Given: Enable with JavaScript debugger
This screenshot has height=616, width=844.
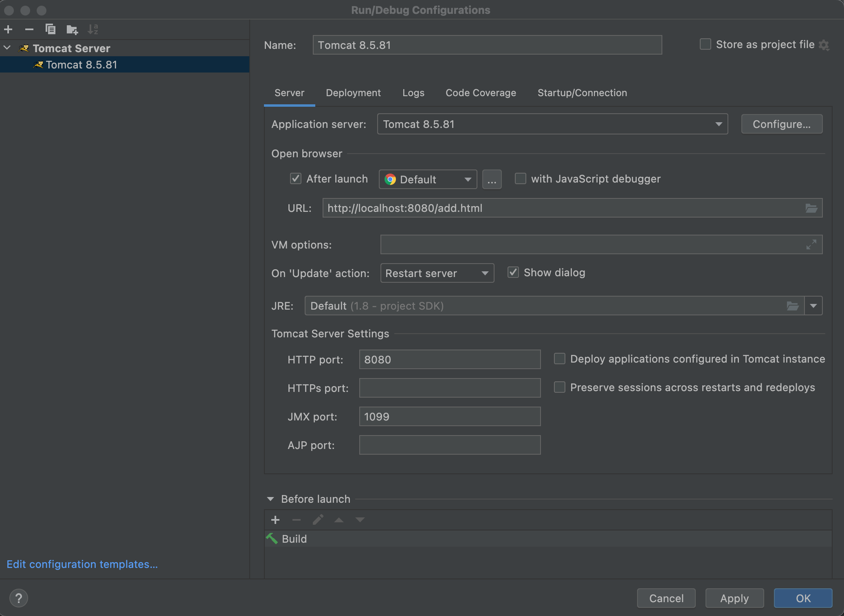Looking at the screenshot, I should click(521, 178).
